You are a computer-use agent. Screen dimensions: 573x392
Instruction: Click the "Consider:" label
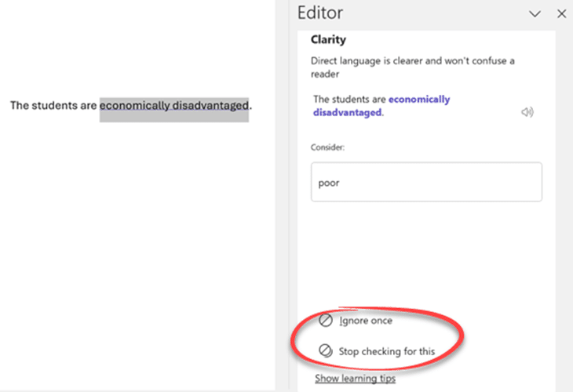click(327, 147)
